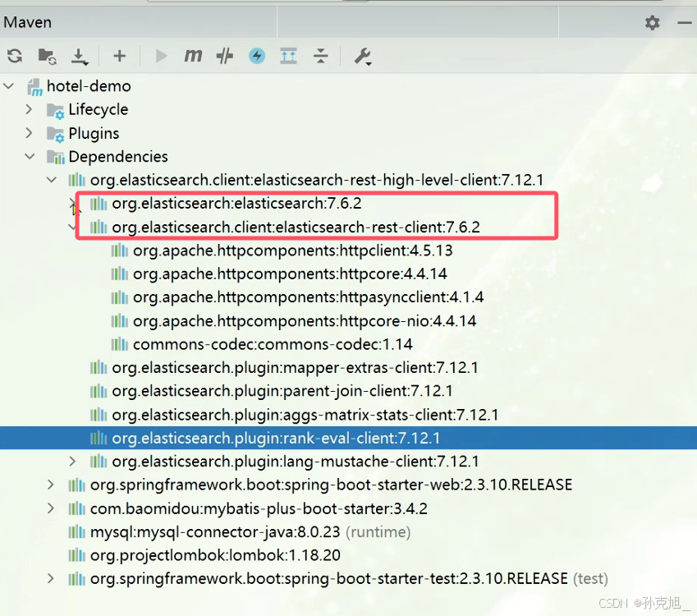Generate sources and update folders icon
697x616 pixels.
(x=47, y=56)
